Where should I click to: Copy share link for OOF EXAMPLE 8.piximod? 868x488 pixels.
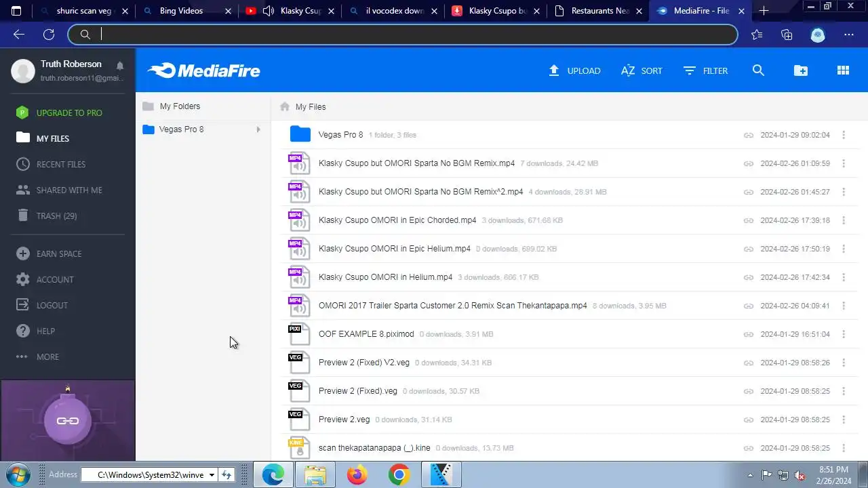749,334
